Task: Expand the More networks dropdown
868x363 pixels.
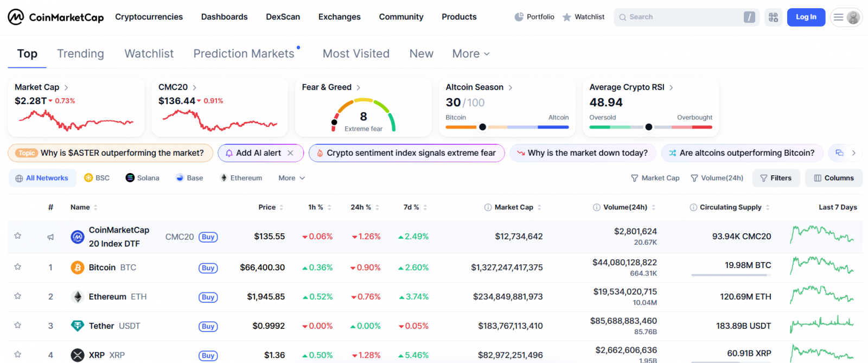Action: (x=291, y=178)
